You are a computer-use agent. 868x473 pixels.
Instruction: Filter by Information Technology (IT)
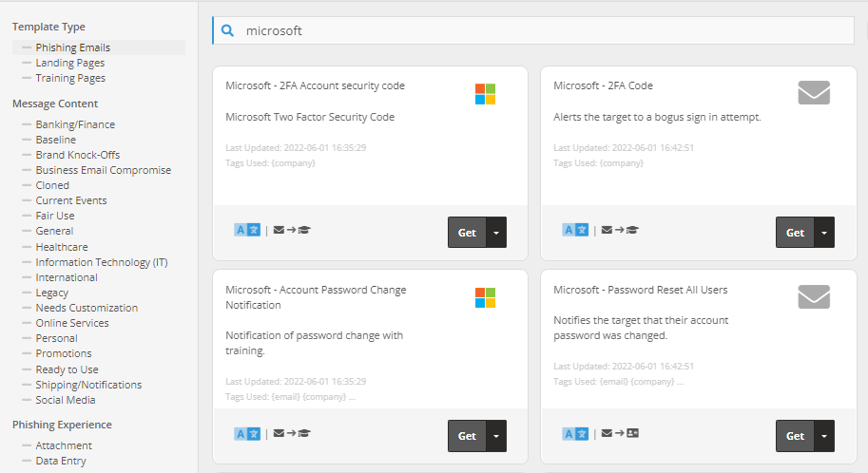tap(102, 262)
